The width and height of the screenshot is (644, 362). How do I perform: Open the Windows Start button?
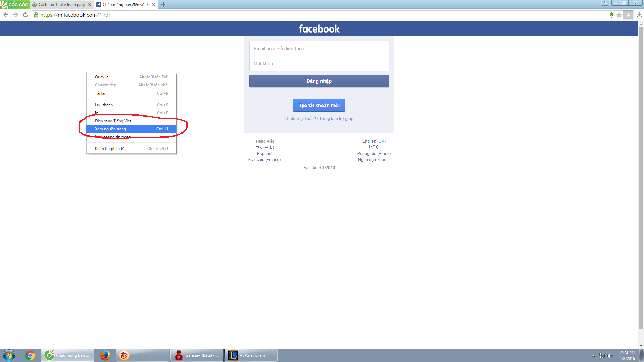click(x=9, y=355)
